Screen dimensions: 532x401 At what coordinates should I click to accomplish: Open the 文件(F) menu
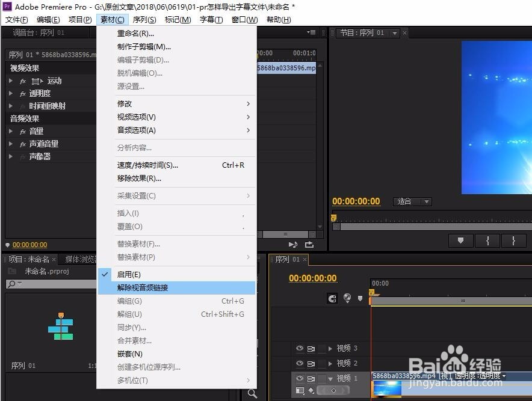click(17, 20)
